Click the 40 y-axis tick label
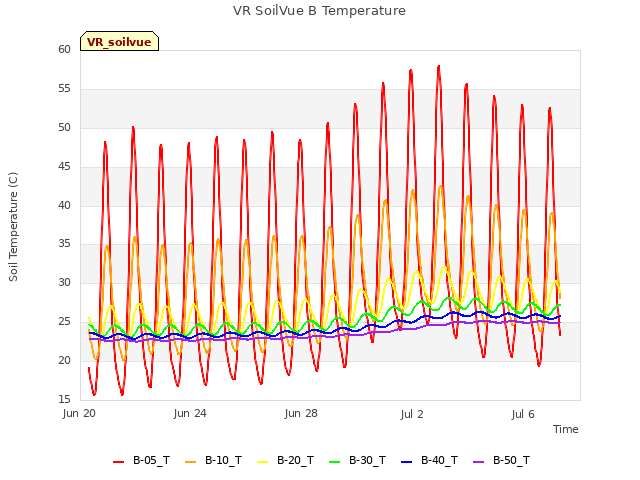This screenshot has height=480, width=640. pos(64,205)
